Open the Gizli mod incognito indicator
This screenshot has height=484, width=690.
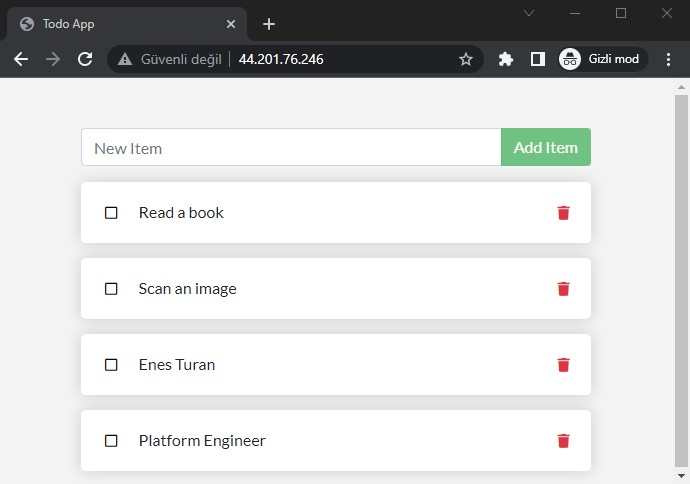pos(602,59)
